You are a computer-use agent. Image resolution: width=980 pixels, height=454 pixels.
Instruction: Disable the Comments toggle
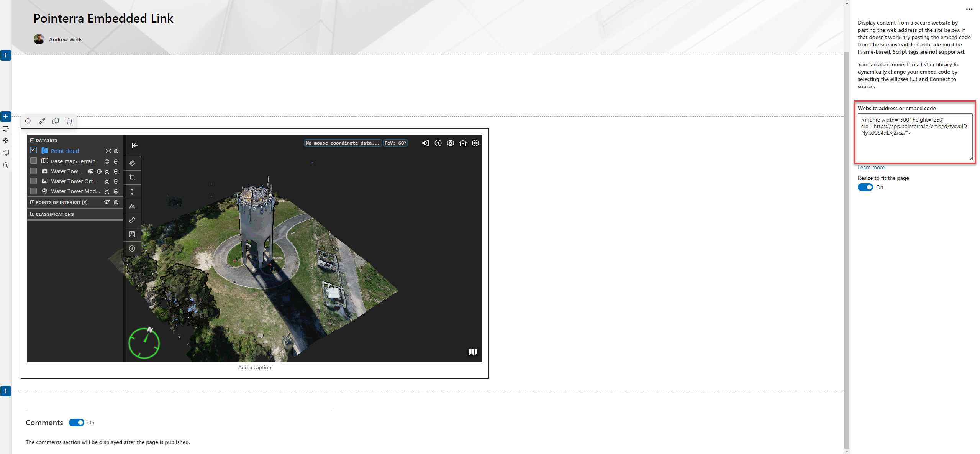tap(76, 423)
